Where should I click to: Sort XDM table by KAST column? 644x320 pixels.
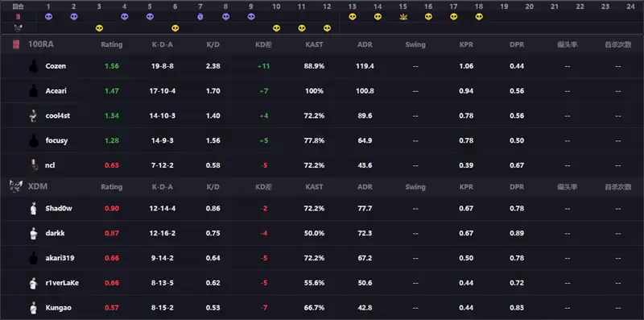point(314,187)
